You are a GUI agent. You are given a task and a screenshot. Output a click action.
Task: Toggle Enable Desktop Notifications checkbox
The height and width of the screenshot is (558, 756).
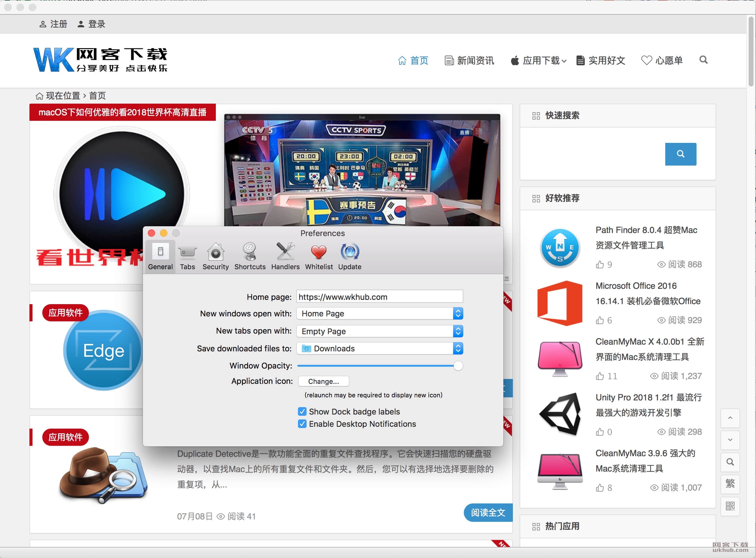pos(302,424)
